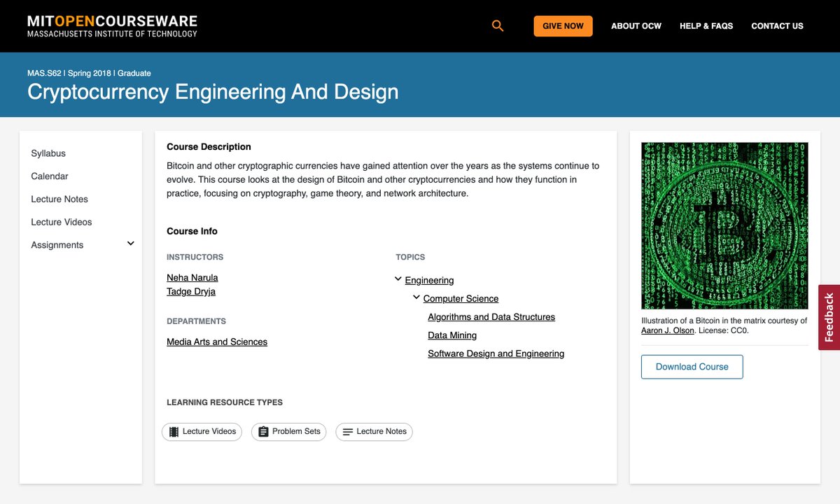Click the Download Course button
Viewport: 840px width, 504px height.
click(692, 366)
